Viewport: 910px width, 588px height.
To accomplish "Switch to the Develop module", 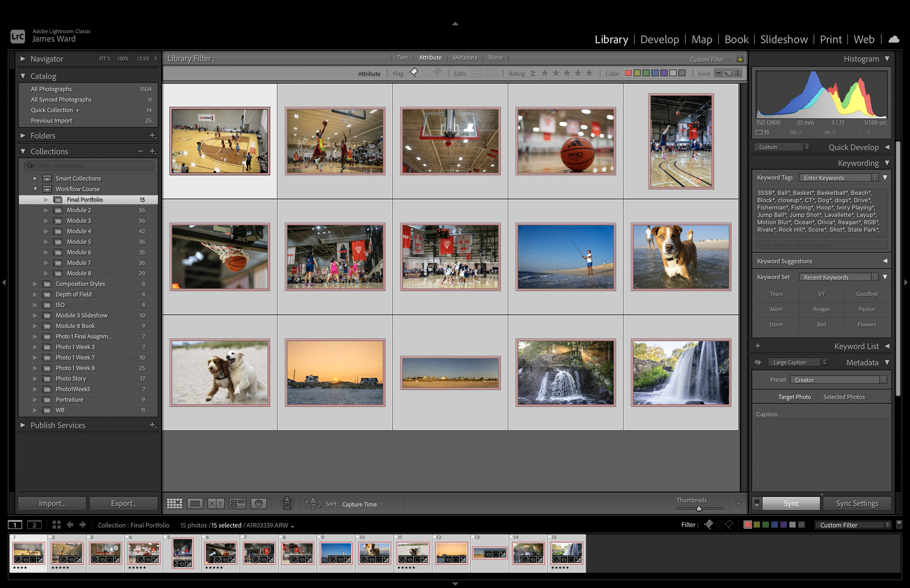I will click(660, 39).
